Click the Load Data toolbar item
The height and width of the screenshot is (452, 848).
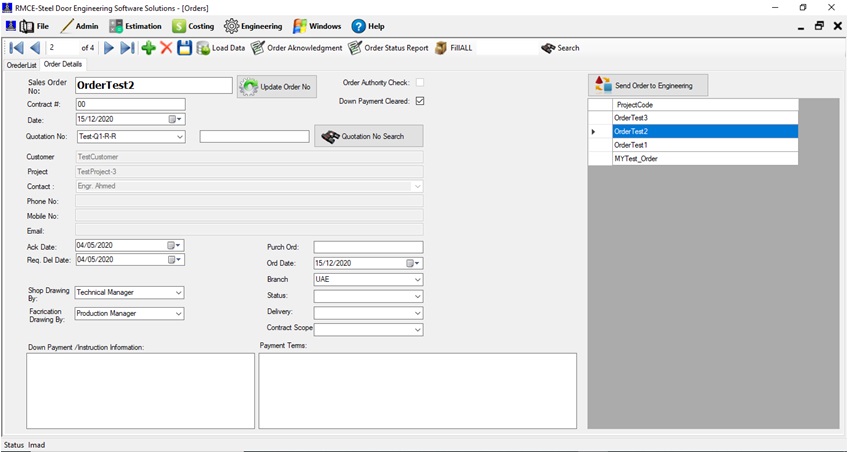(x=221, y=48)
